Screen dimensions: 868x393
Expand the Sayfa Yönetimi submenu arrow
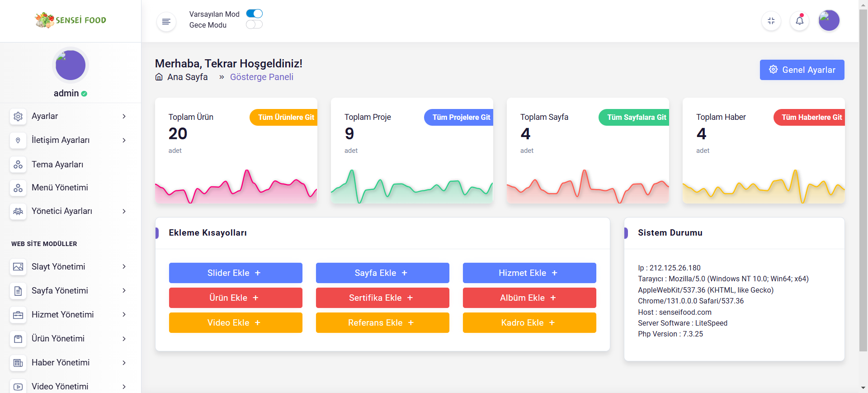pyautogui.click(x=124, y=291)
